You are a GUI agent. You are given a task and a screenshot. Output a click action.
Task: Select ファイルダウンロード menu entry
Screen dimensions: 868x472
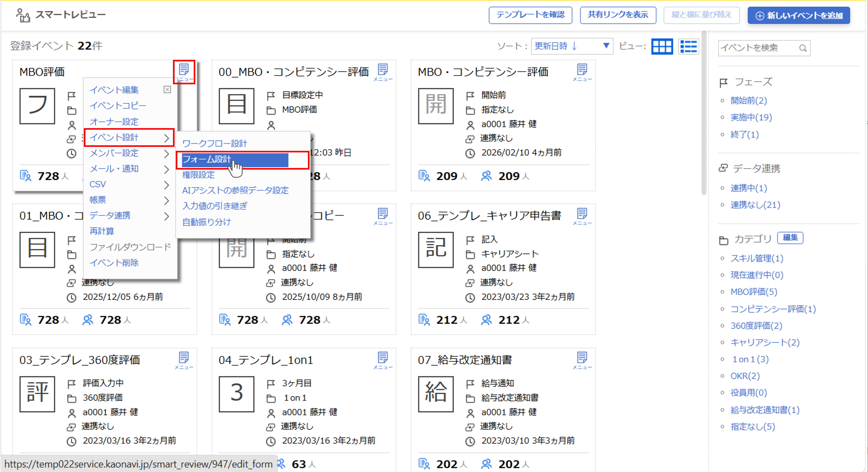[x=130, y=247]
